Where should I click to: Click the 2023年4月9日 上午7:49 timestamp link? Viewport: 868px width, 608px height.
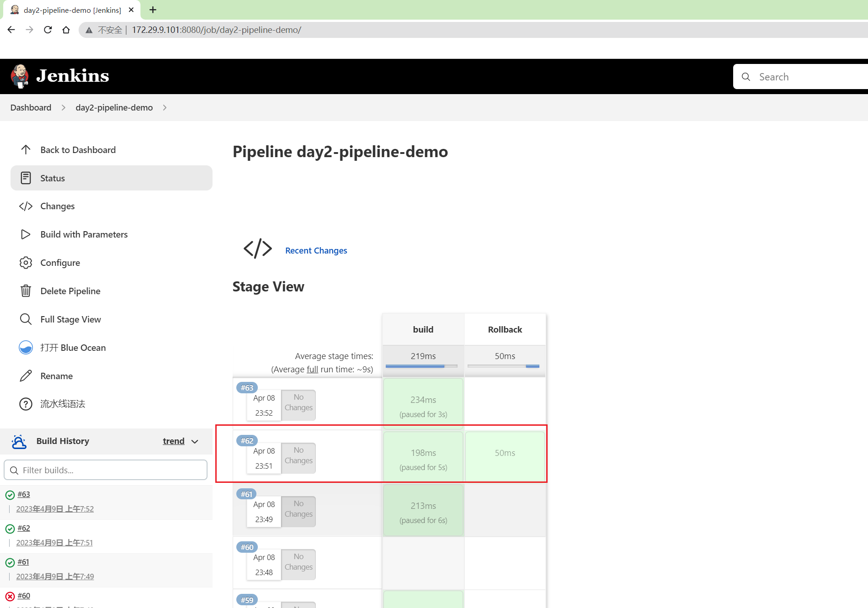(55, 576)
